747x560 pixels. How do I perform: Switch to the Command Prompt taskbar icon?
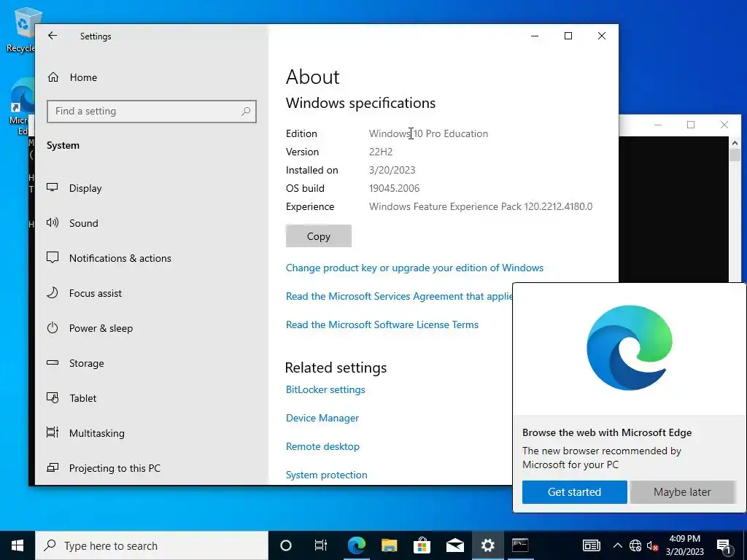click(519, 545)
